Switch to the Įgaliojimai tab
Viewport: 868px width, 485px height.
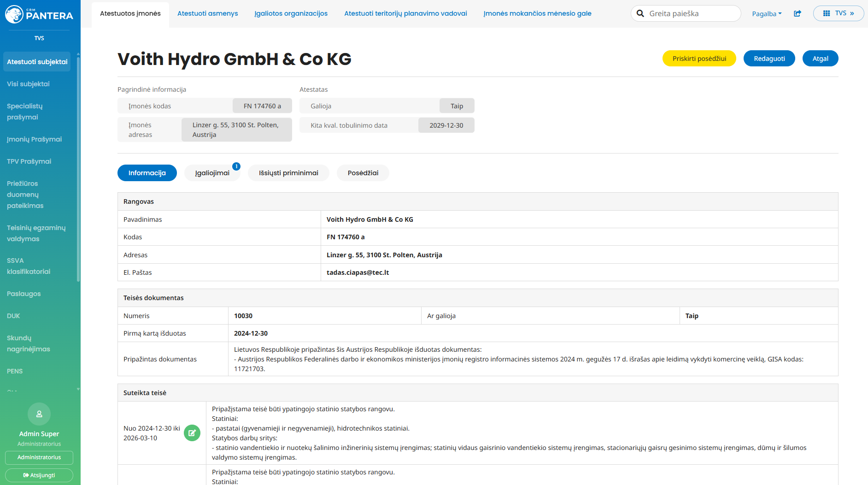tap(212, 173)
